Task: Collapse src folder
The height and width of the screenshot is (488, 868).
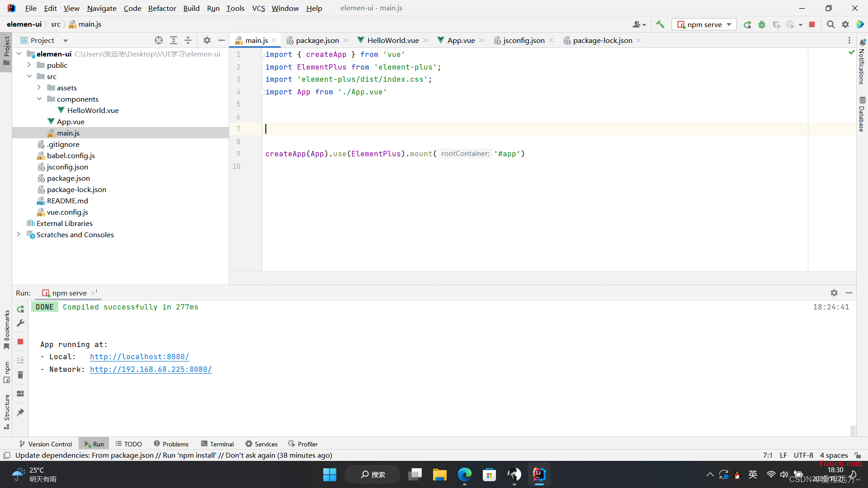Action: click(29, 76)
